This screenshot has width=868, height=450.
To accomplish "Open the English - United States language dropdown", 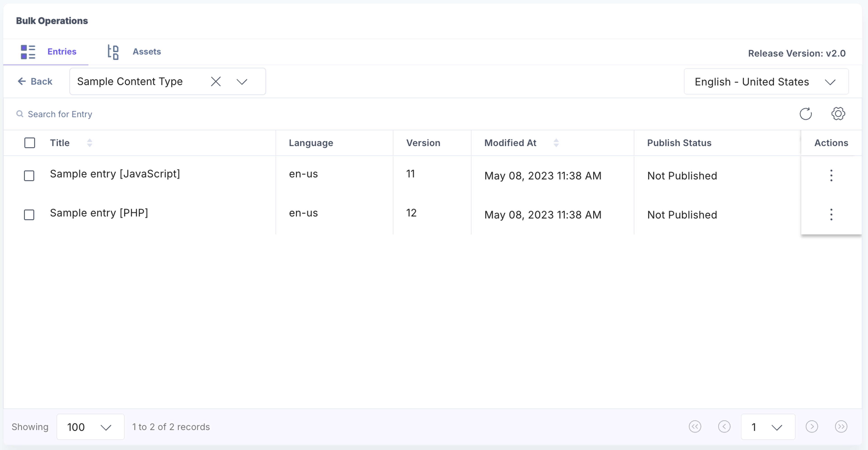I will click(766, 82).
